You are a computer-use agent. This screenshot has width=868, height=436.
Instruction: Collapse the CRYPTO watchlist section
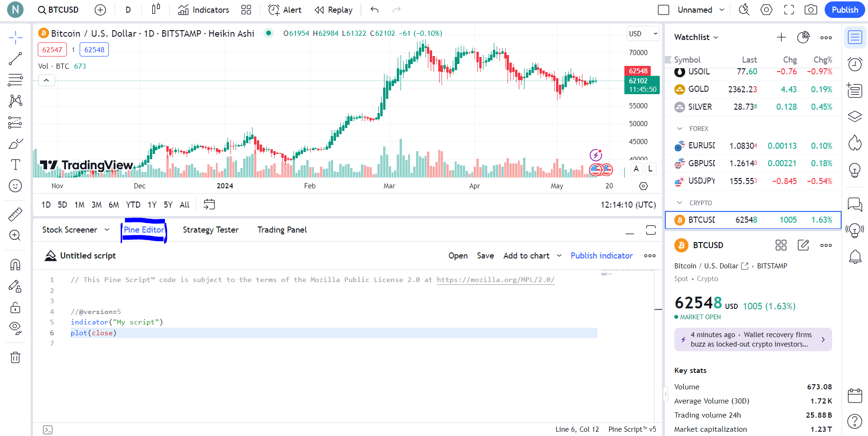(680, 203)
